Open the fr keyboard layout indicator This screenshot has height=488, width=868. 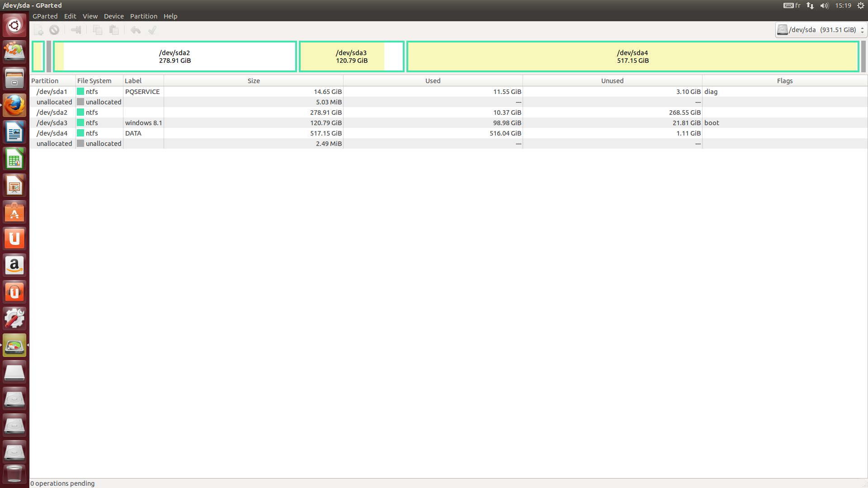793,5
